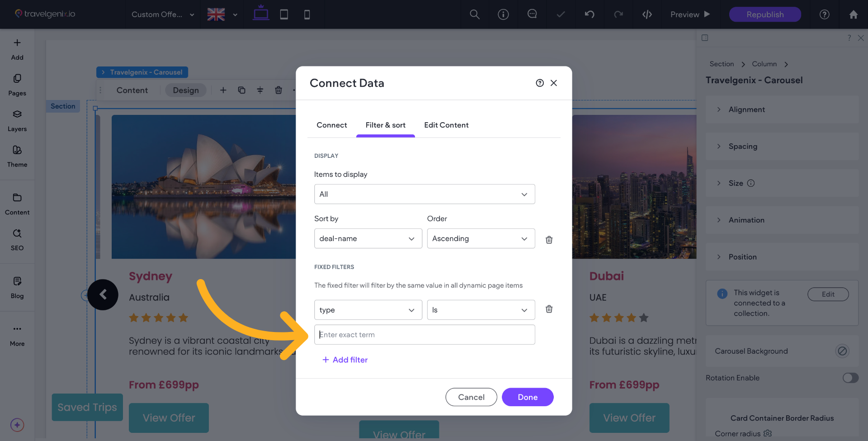Screen dimensions: 868x441
Task: Open the comments icon
Action: (532, 14)
